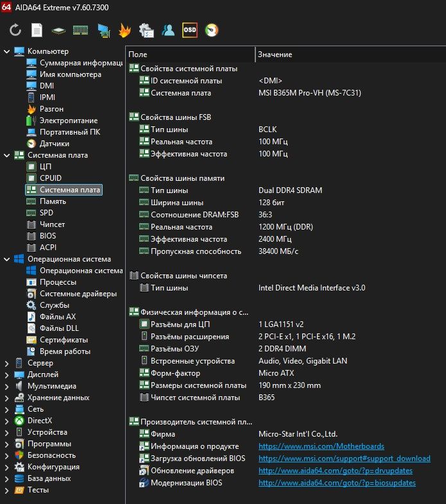Select Портативный ПК tree item
Image resolution: width=446 pixels, height=504 pixels.
pyautogui.click(x=64, y=132)
